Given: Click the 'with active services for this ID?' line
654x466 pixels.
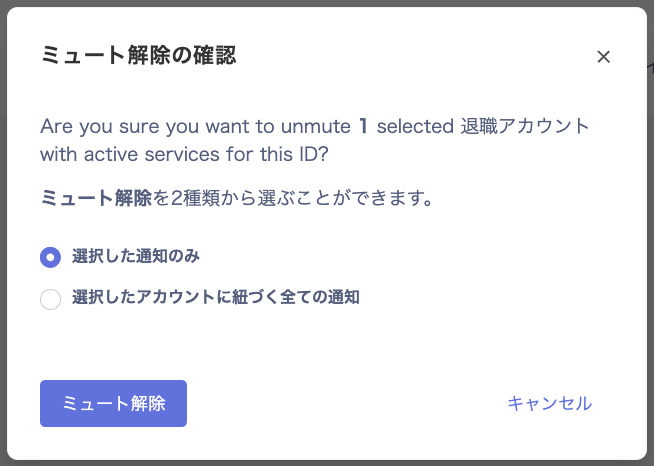Looking at the screenshot, I should click(186, 155).
